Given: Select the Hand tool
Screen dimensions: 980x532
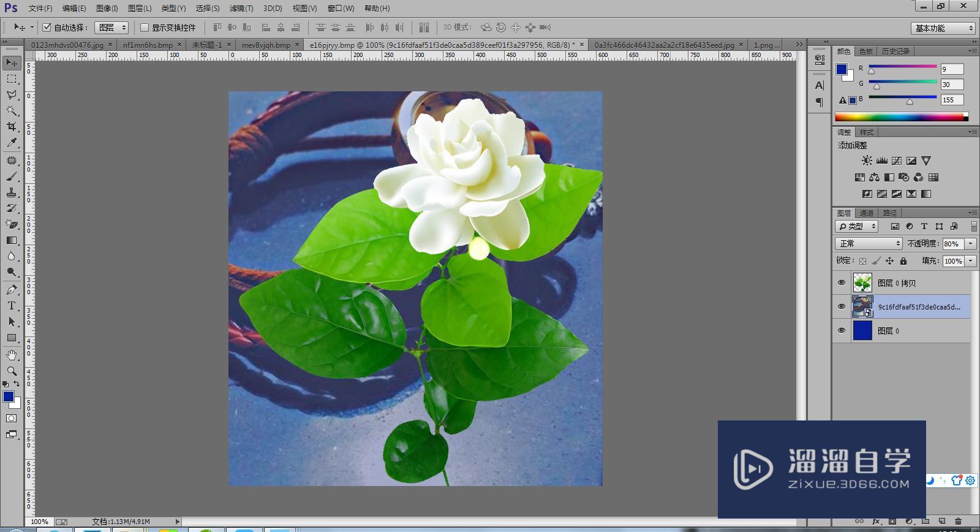Looking at the screenshot, I should click(12, 355).
